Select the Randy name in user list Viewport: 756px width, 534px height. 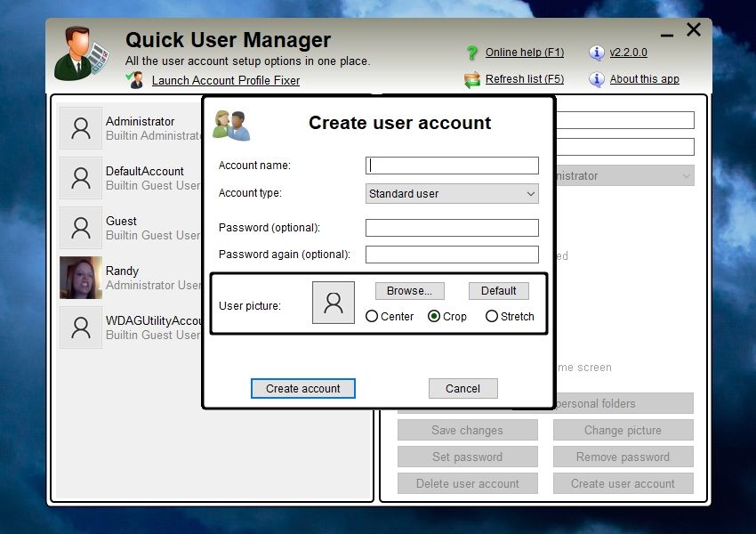[x=122, y=271]
